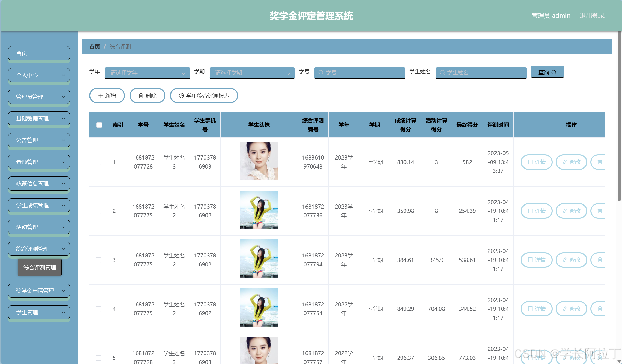Viewport: 622px width, 364px height.
Task: Toggle the select-all checkbox in table header
Action: 98,125
